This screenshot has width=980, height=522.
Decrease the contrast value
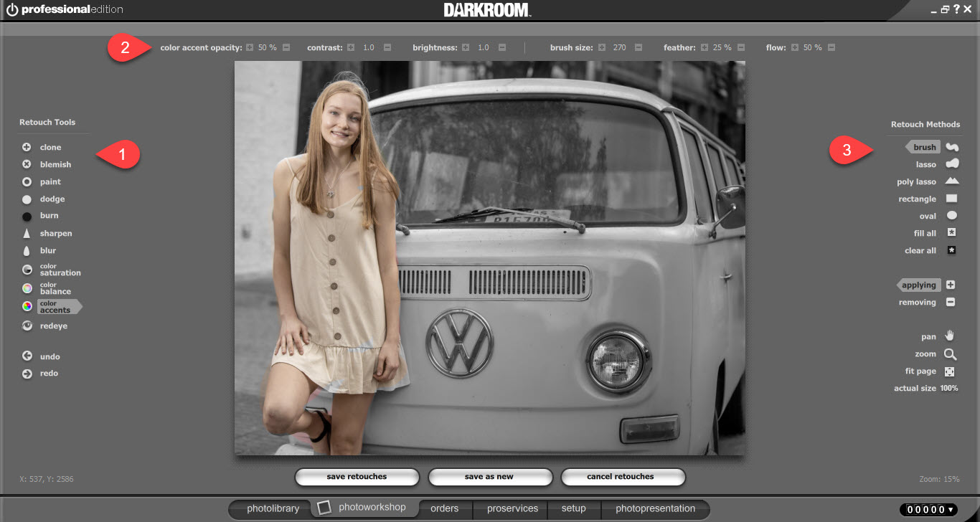point(387,47)
